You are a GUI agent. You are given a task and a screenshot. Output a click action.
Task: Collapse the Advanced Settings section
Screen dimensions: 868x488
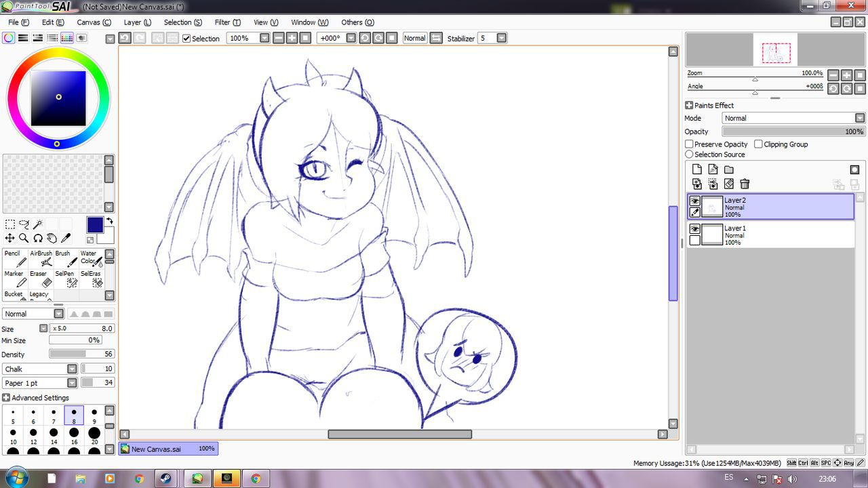coord(6,398)
